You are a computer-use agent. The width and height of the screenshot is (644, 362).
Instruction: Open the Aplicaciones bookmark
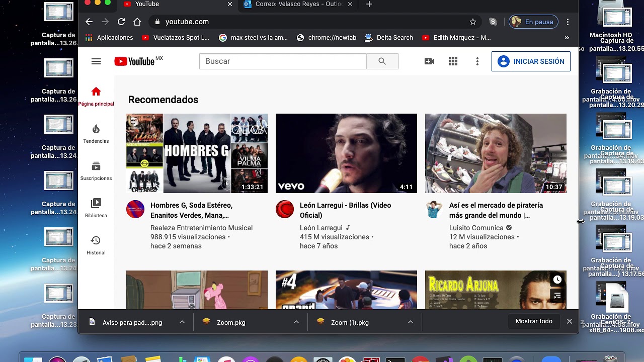point(109,38)
